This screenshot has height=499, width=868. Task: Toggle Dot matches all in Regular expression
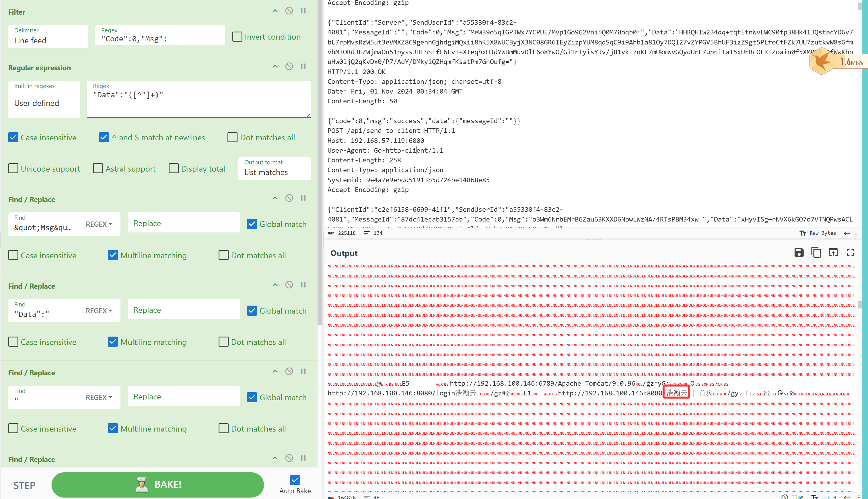click(x=232, y=137)
